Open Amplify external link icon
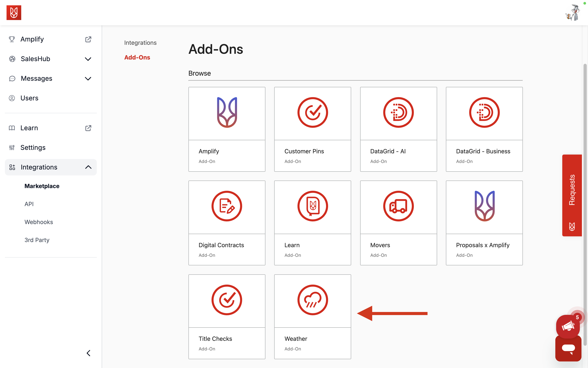This screenshot has width=588, height=368. pyautogui.click(x=88, y=39)
